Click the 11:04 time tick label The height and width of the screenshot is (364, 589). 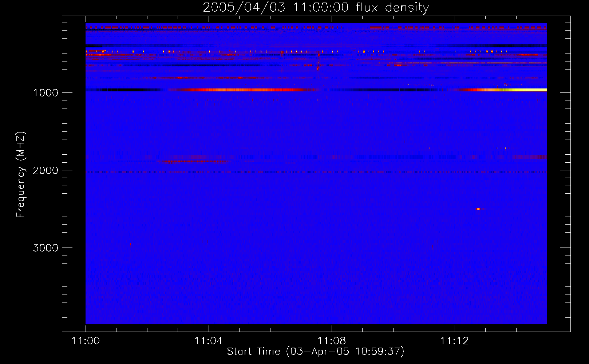[209, 341]
